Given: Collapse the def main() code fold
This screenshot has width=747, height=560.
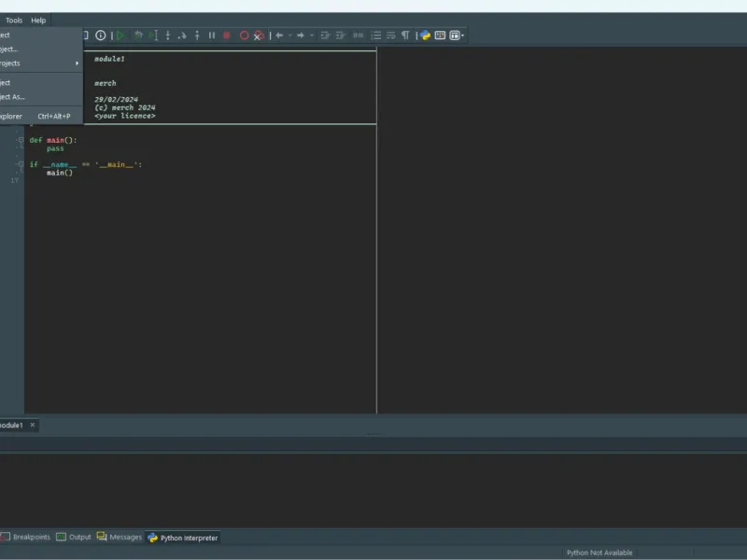Looking at the screenshot, I should (x=21, y=140).
